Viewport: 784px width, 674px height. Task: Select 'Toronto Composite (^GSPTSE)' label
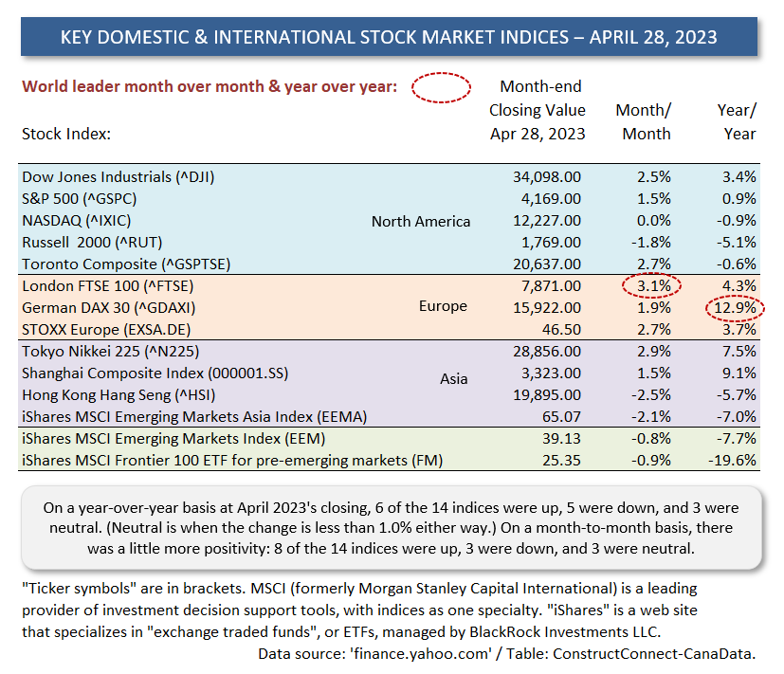[126, 264]
